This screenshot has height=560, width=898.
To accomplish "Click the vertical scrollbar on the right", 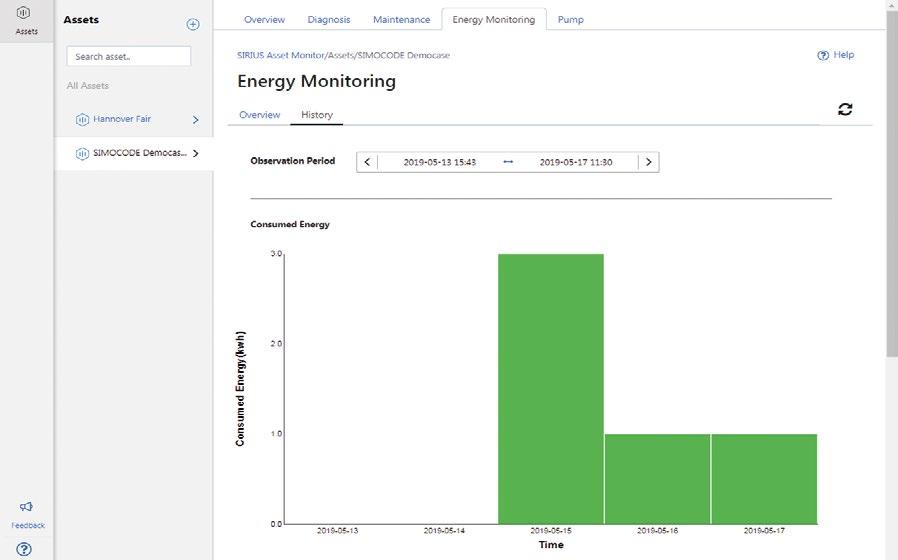I will click(x=892, y=183).
